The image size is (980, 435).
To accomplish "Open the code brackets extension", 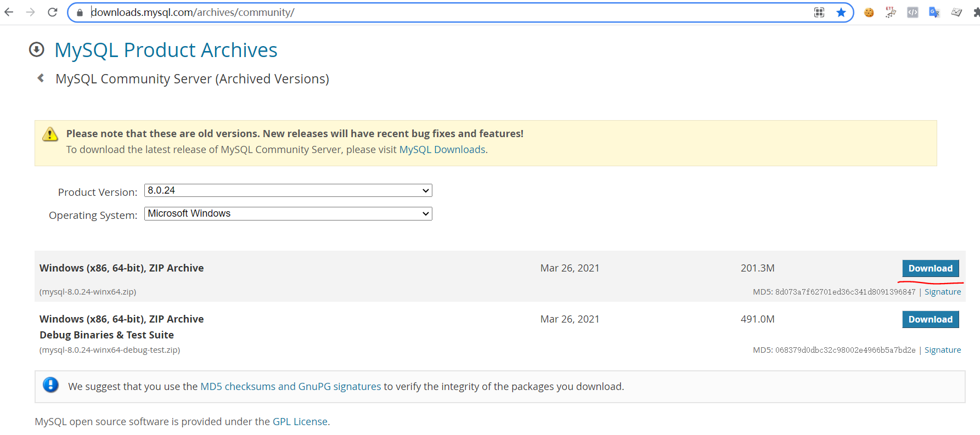I will (913, 13).
